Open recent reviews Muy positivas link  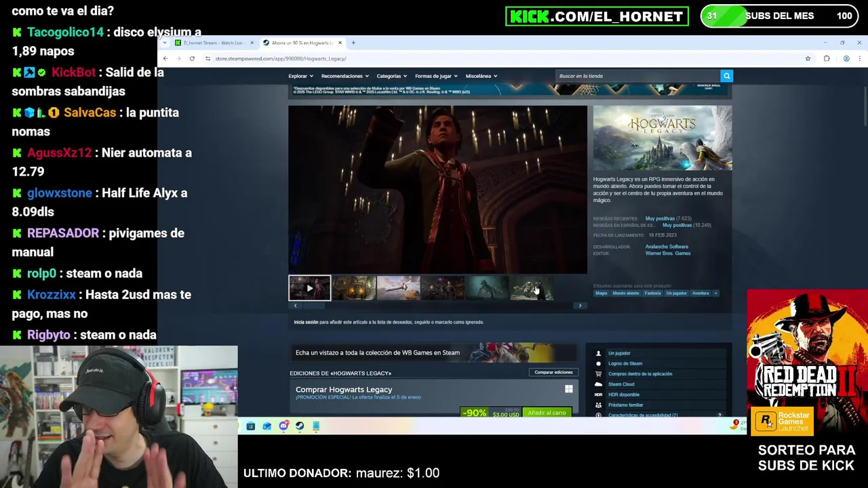660,218
